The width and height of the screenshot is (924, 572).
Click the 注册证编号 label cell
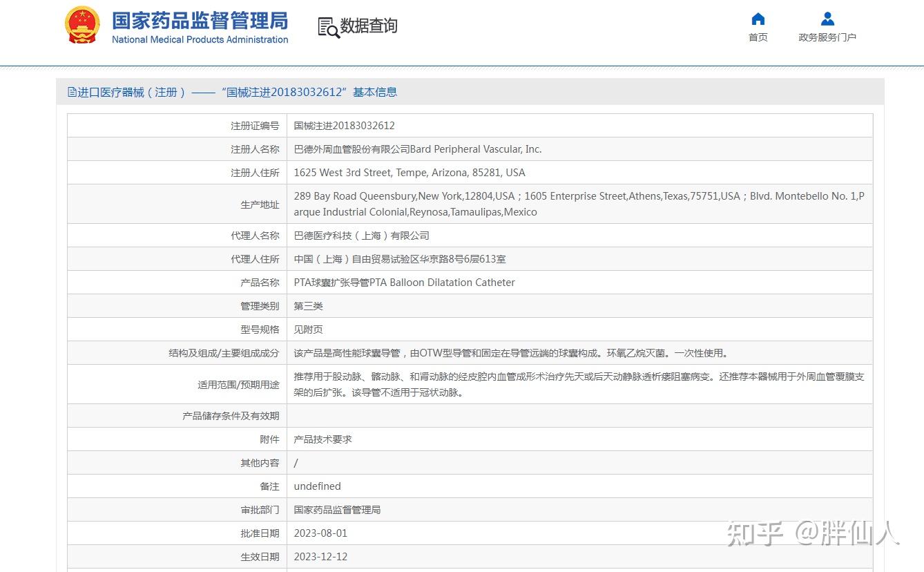(x=177, y=126)
